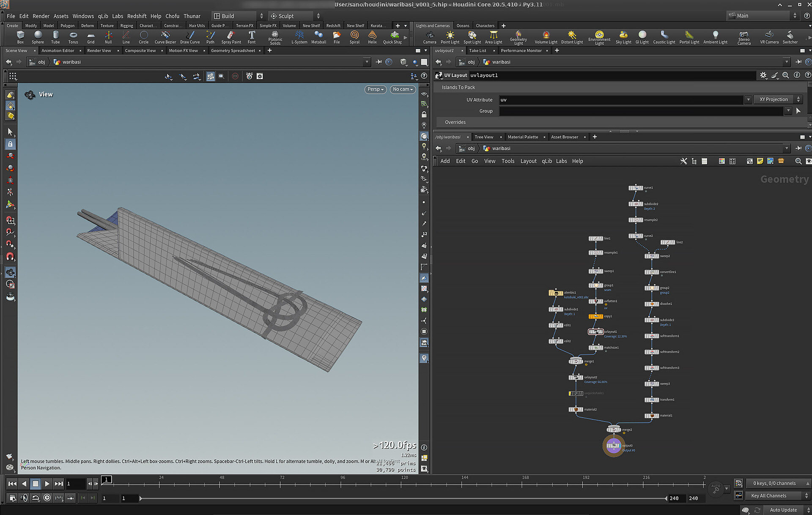Viewport: 812px width, 515px height.
Task: Open the No cam camera dropdown
Action: pyautogui.click(x=402, y=89)
